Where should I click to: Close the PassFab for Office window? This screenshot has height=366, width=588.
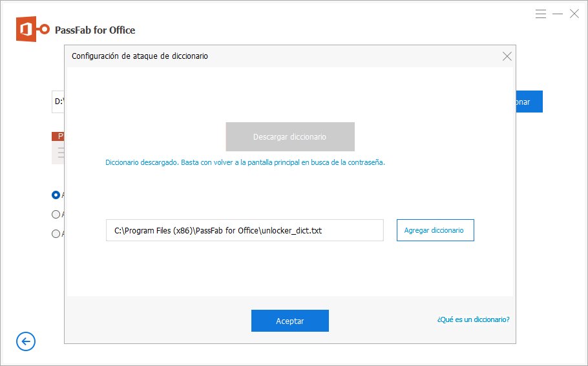coord(574,14)
